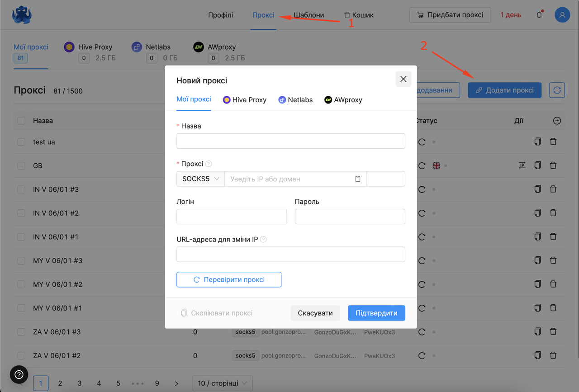The width and height of the screenshot is (579, 392).
Task: Click the Назва input field
Action: (x=291, y=141)
